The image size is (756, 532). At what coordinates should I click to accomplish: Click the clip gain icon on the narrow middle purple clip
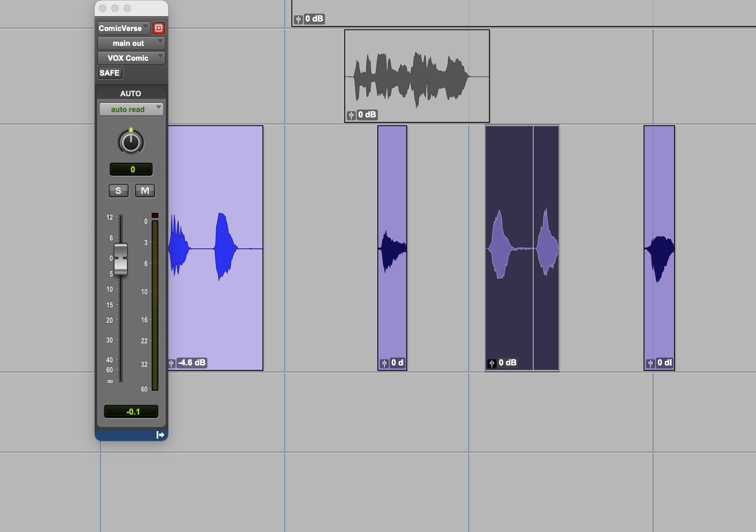click(384, 363)
